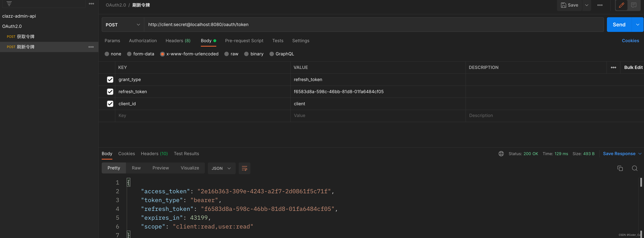This screenshot has width=644, height=238.
Task: Open the sidebar filter icon
Action: coord(9,4)
